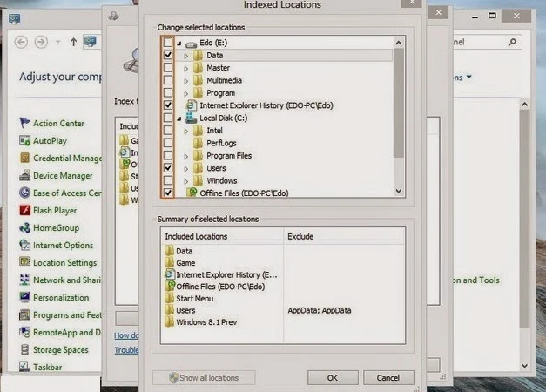Click the Local Disk (C:) drive icon
The height and width of the screenshot is (392, 546).
(192, 118)
